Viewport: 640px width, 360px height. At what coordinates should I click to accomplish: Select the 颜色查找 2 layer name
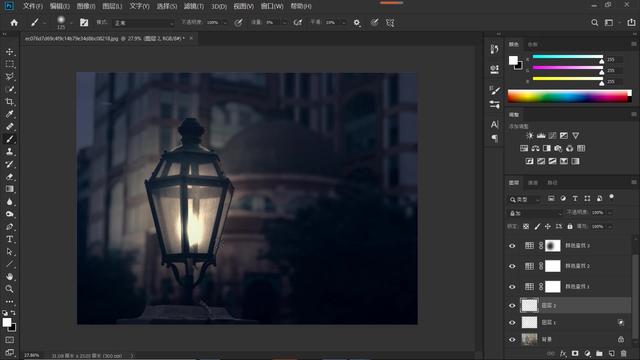[577, 266]
